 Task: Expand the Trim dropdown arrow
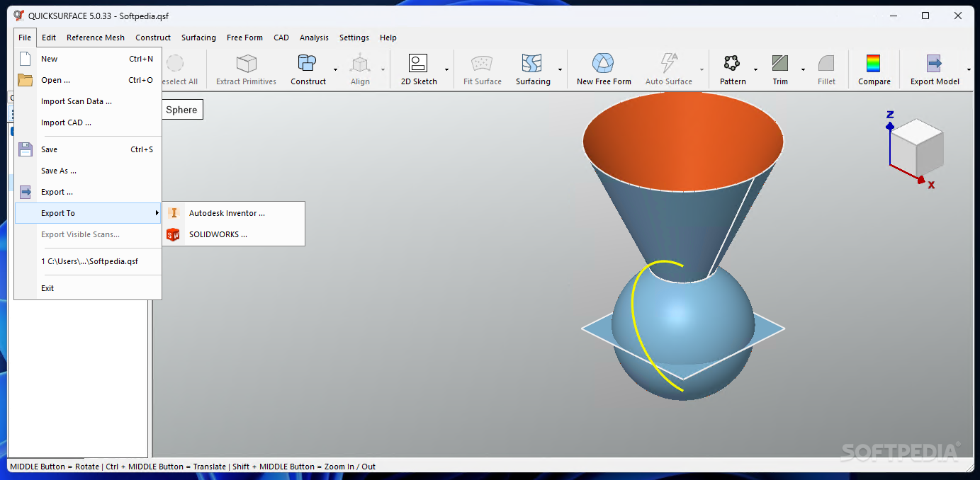[x=803, y=69]
